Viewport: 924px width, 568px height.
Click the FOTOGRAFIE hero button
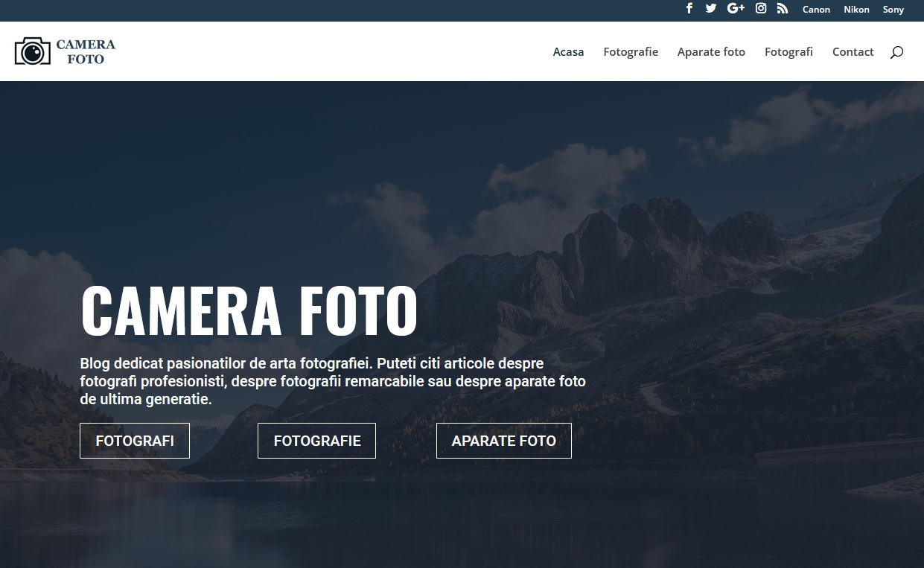[316, 441]
